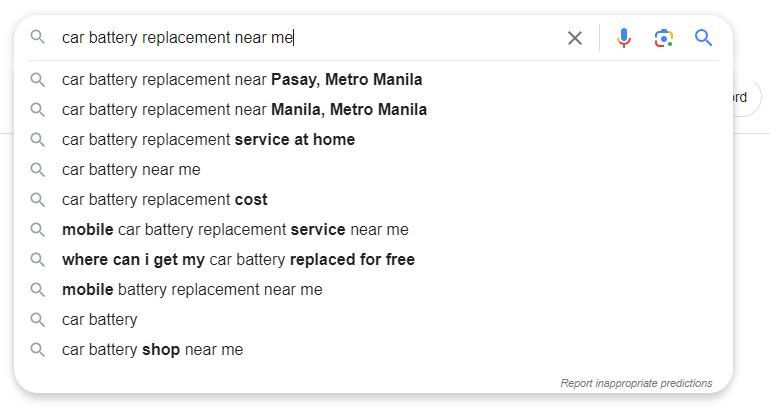Screen dimensions: 770x410
Task: Select "where can i get my car battery replaced for free"
Action: [x=238, y=260]
